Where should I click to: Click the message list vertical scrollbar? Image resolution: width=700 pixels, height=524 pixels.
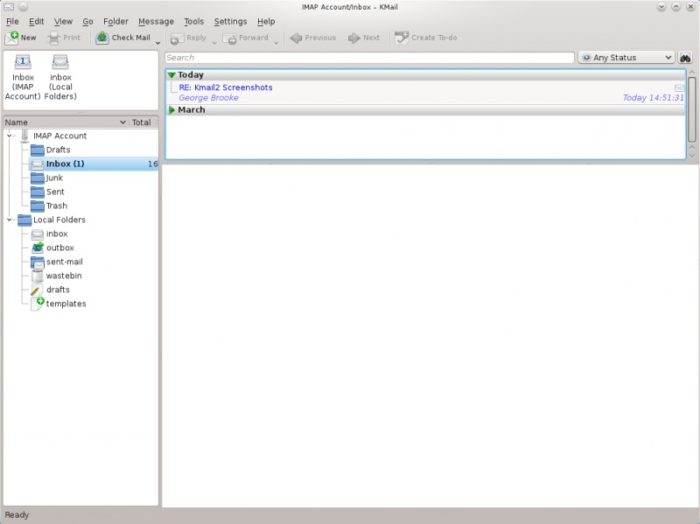691,110
